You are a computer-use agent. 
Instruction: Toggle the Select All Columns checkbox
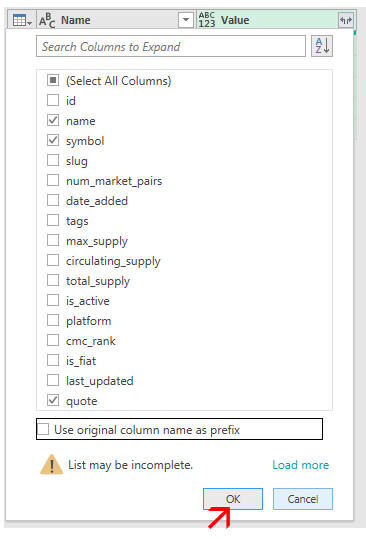pyautogui.click(x=53, y=81)
